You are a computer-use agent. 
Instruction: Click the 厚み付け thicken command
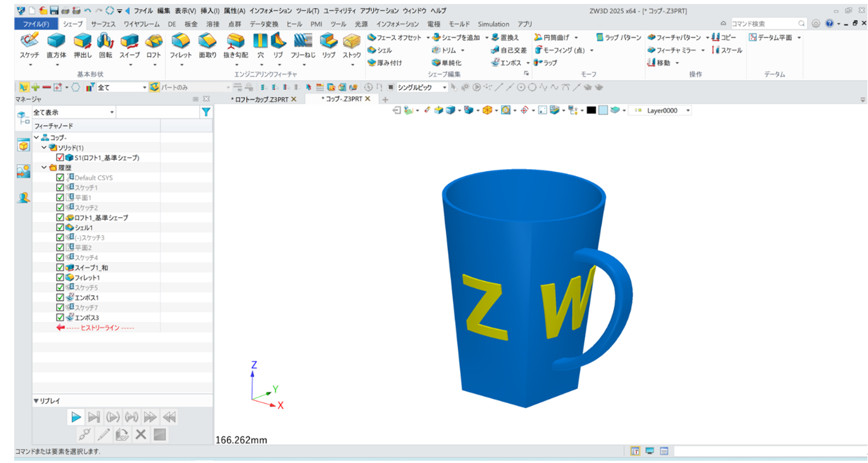pos(385,63)
